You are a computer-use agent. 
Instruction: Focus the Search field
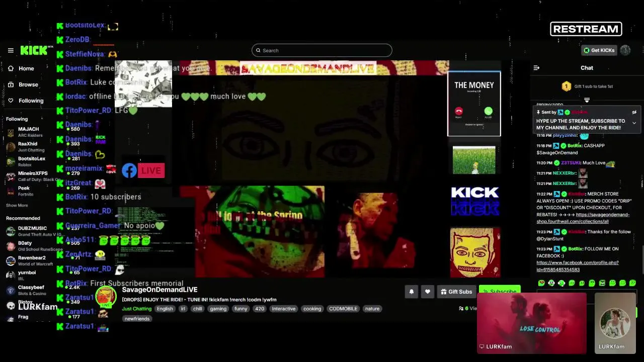(x=322, y=50)
